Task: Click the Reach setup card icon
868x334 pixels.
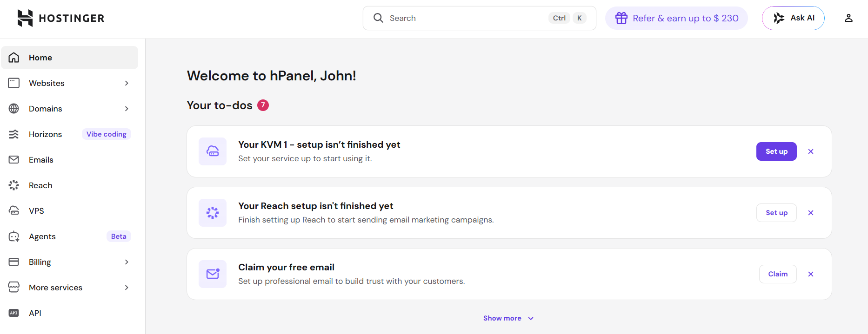Action: tap(213, 213)
